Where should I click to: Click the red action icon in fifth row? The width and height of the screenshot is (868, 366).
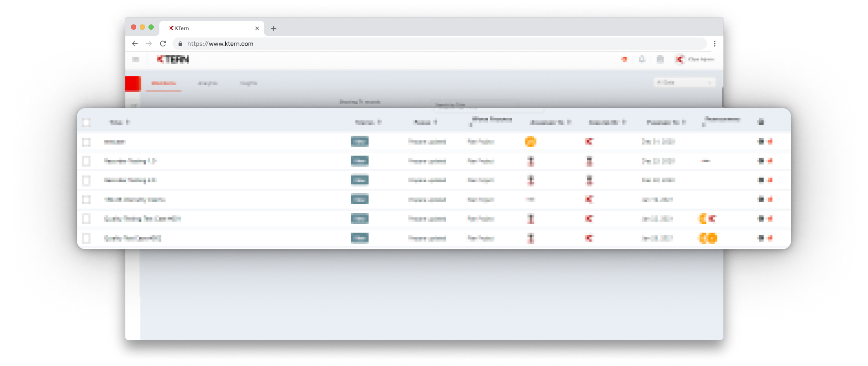point(770,219)
